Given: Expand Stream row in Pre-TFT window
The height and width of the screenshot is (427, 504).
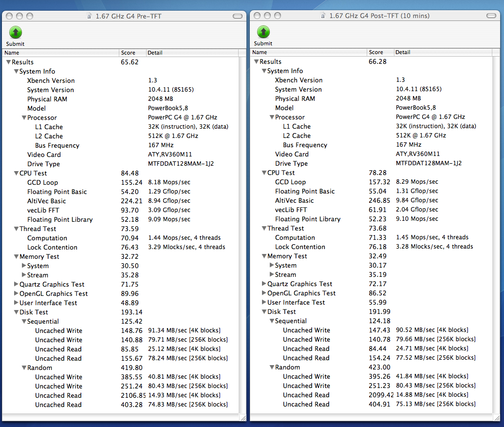Looking at the screenshot, I should point(24,275).
